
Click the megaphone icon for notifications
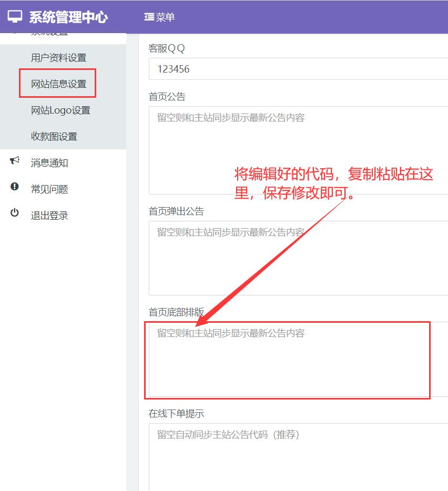point(15,161)
